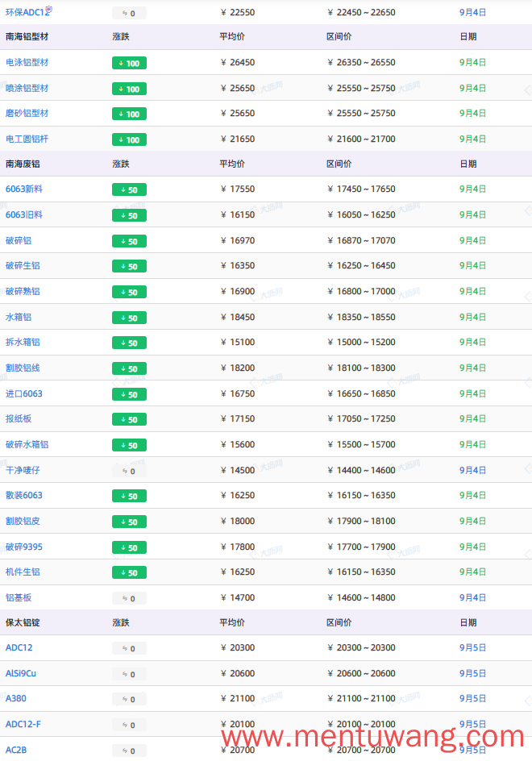Screen dimensions: 532x761
Task: Click the green ↓100 badge for 磨砂铝型材
Action: click(129, 114)
